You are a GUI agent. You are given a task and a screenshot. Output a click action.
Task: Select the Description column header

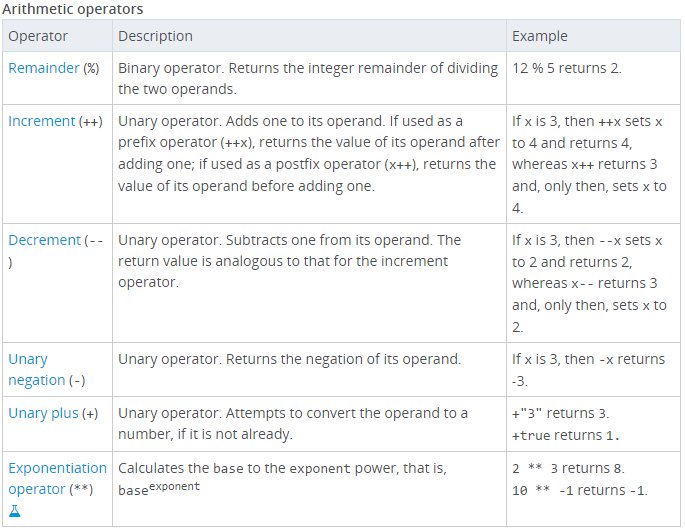(x=155, y=36)
